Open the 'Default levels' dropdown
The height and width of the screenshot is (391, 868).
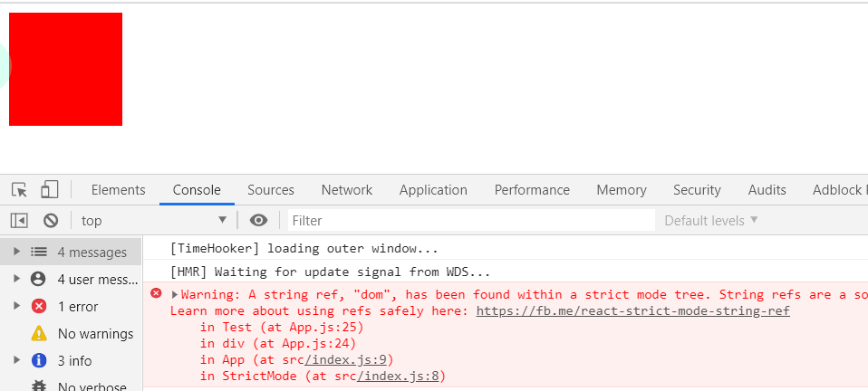point(711,220)
